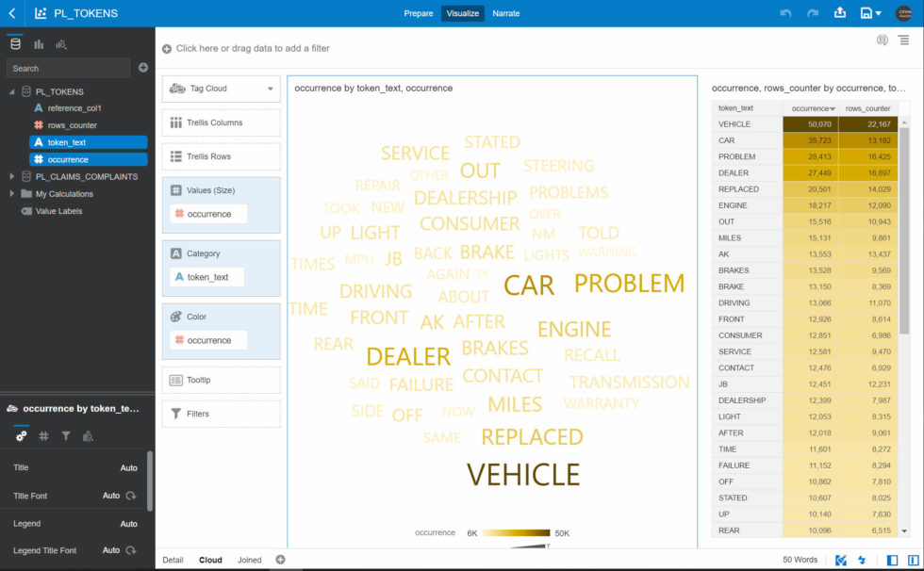Open the Tag Cloud visualization type dropdown
This screenshot has width=924, height=571.
(221, 89)
